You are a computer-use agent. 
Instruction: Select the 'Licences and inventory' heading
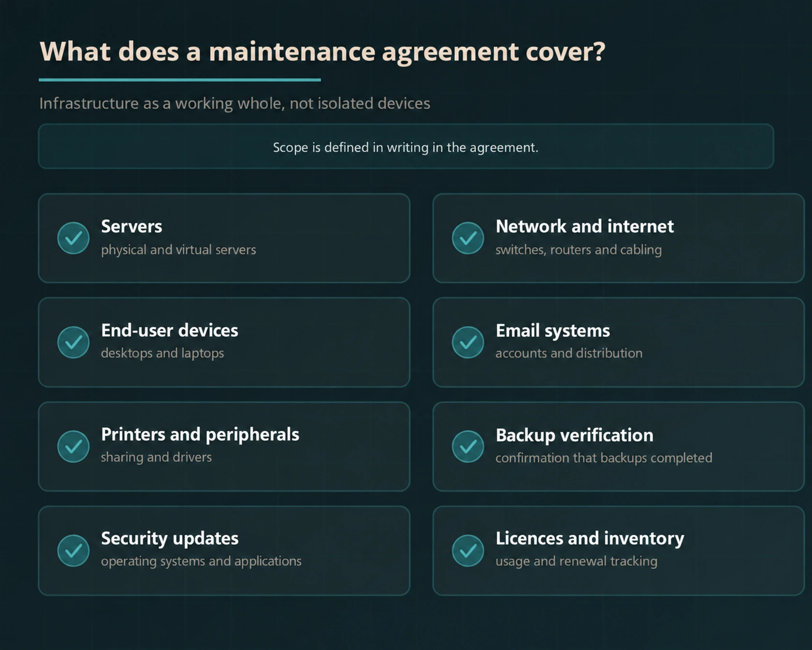(590, 539)
